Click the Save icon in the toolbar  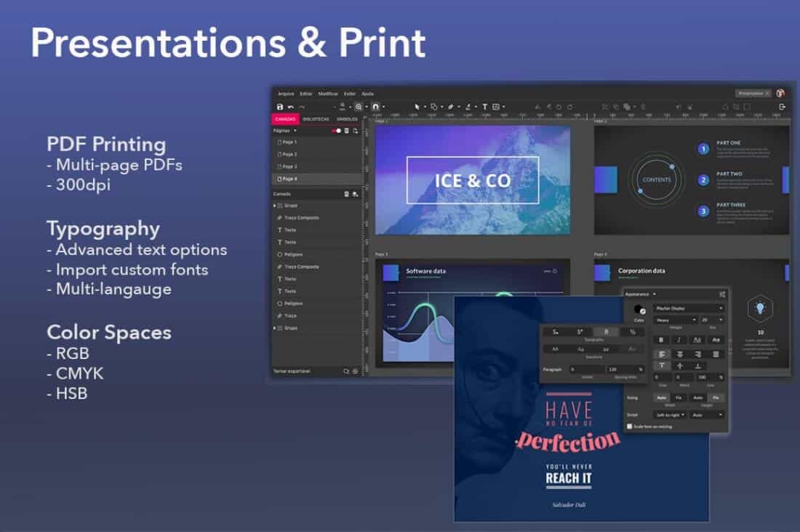tap(280, 107)
